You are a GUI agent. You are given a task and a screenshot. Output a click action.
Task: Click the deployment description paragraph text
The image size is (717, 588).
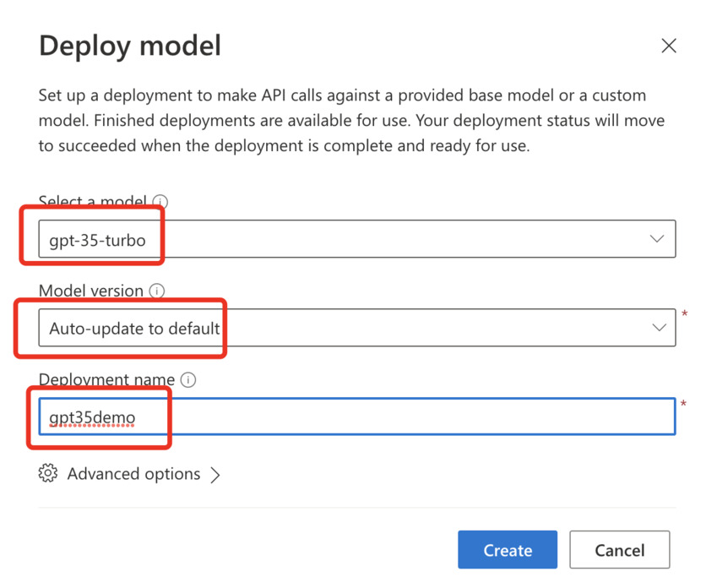[x=351, y=120]
